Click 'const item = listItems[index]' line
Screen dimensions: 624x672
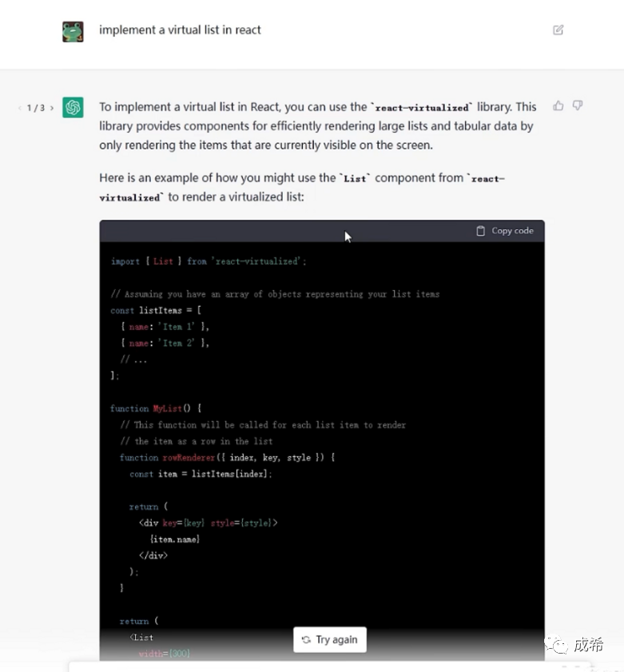pyautogui.click(x=201, y=474)
